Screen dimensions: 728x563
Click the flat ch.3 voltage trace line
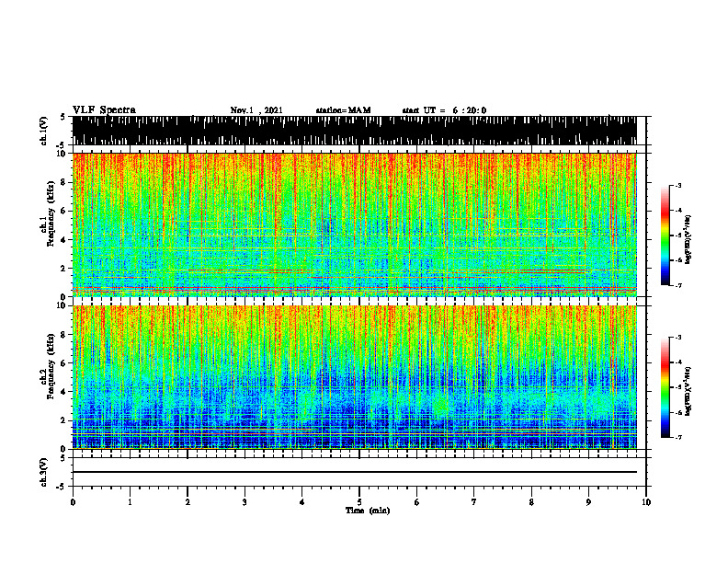click(x=355, y=472)
